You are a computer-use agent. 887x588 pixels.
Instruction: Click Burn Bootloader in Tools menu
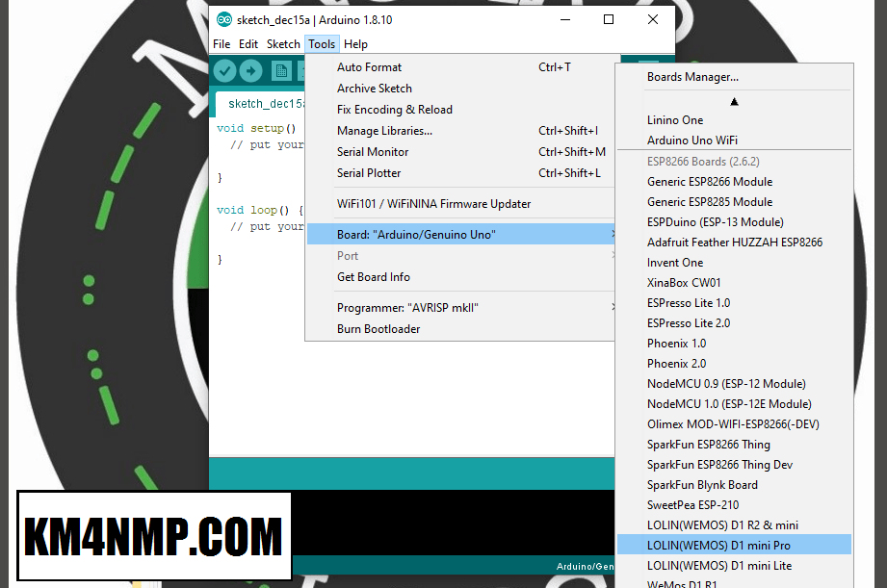[x=378, y=329]
